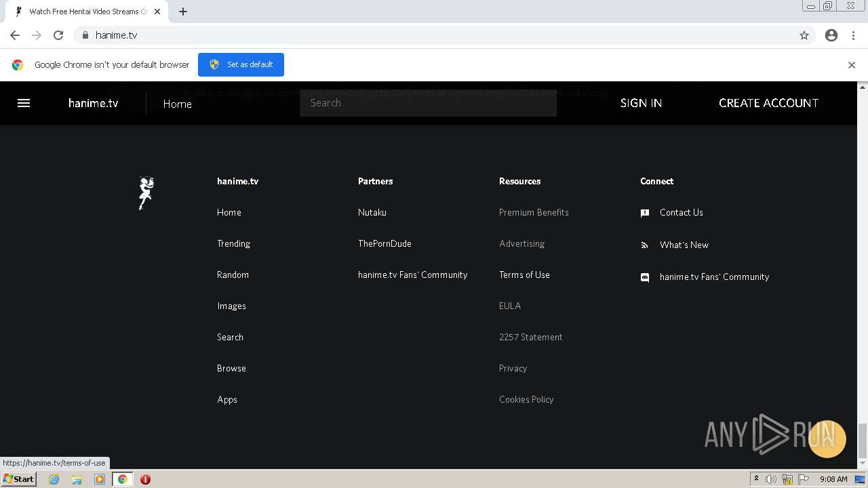Open a new tab with plus button
The width and height of the screenshot is (868, 488).
pos(183,12)
